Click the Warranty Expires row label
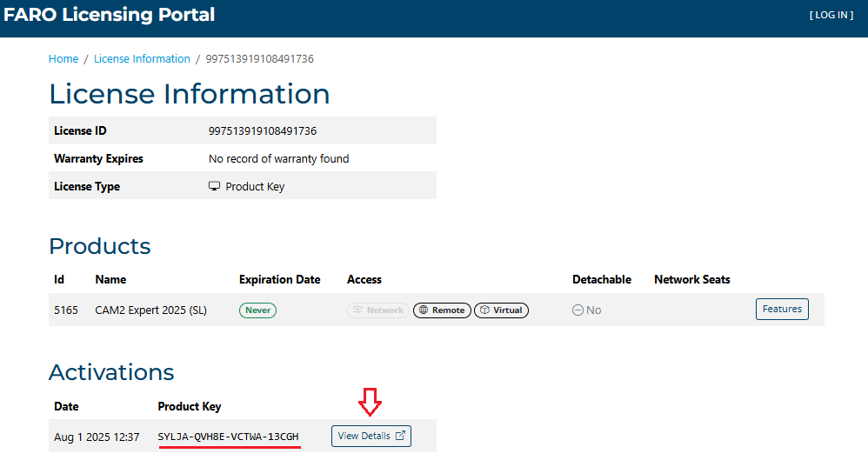868x467 pixels. 98,159
